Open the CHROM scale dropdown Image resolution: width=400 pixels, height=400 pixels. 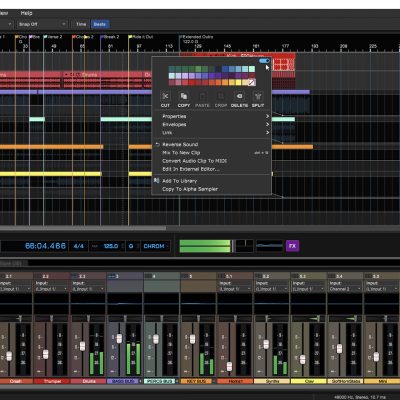point(156,246)
